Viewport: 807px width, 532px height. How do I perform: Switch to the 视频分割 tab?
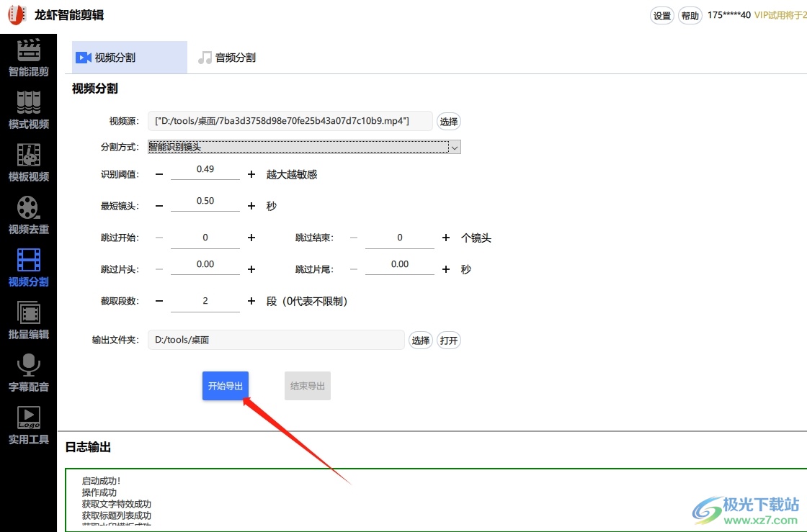107,58
